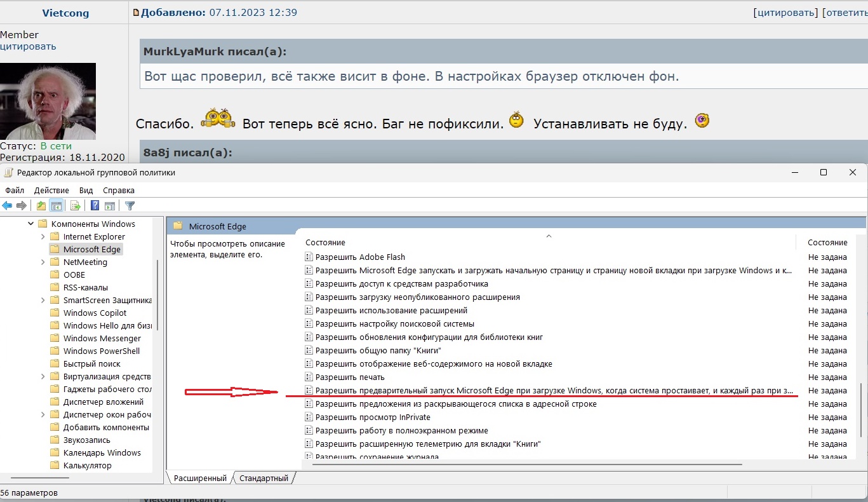The image size is (868, 502).
Task: Click the folder icon beside Windows Messenger
Action: tap(55, 338)
